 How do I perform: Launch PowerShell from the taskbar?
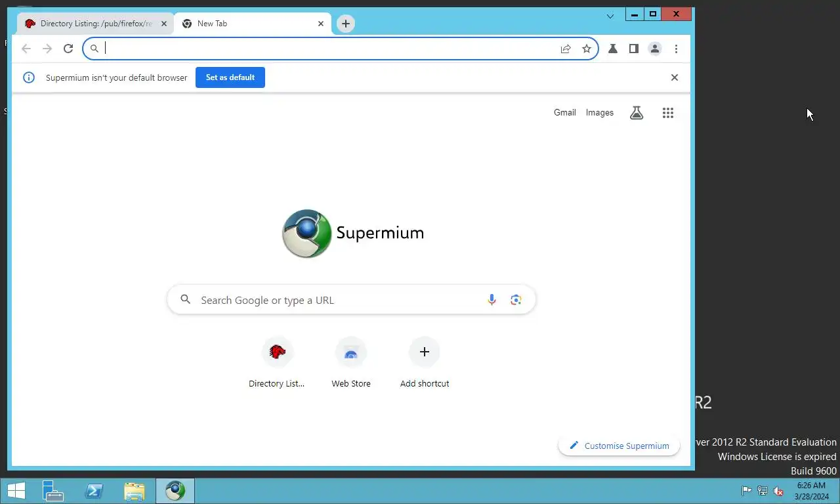[x=94, y=491]
